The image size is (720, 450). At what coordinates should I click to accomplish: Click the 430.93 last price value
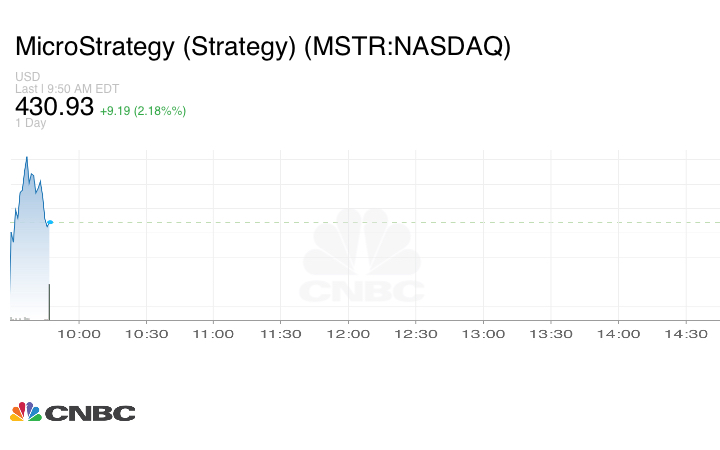click(x=54, y=107)
